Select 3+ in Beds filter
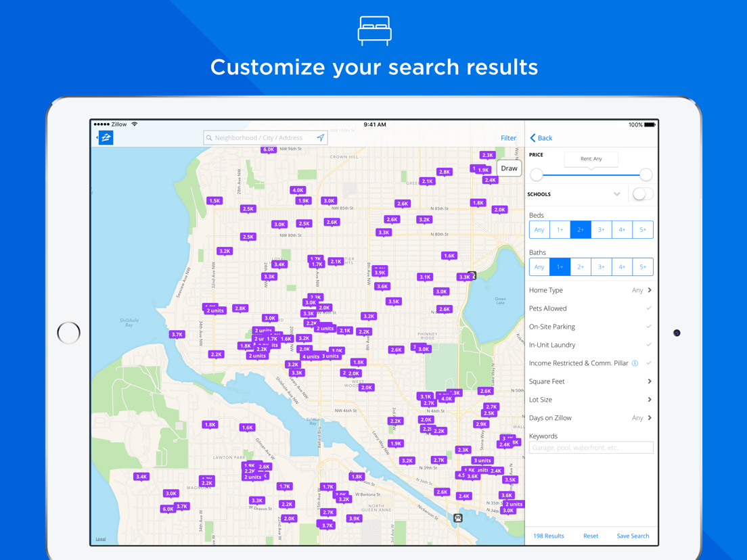 (602, 229)
